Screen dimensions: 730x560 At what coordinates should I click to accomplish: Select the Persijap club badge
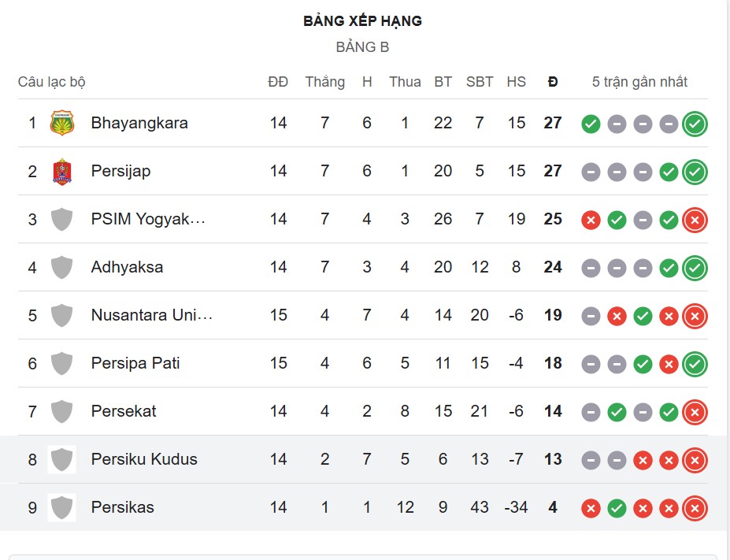[x=61, y=171]
